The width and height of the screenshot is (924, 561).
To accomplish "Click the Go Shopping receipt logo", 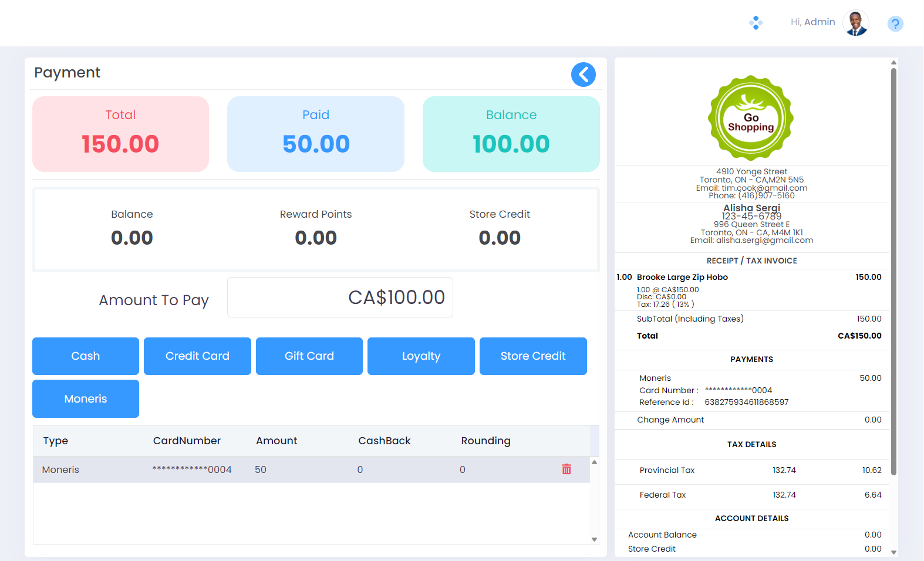I will click(x=751, y=118).
